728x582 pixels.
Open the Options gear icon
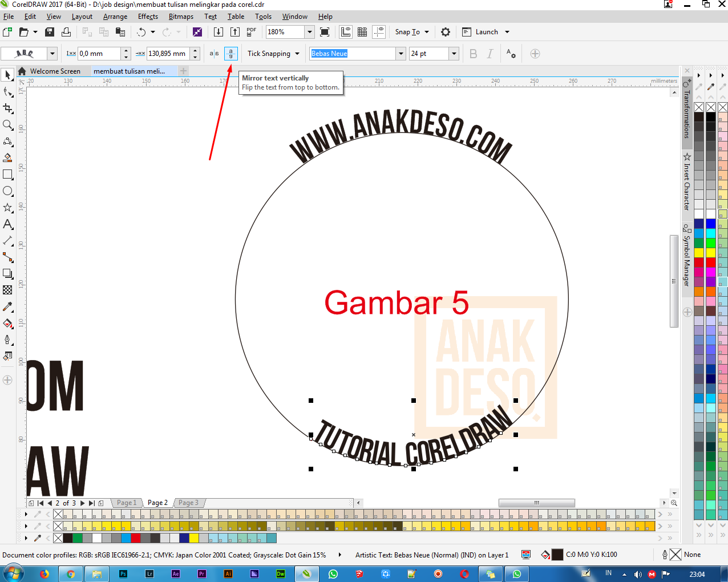446,32
